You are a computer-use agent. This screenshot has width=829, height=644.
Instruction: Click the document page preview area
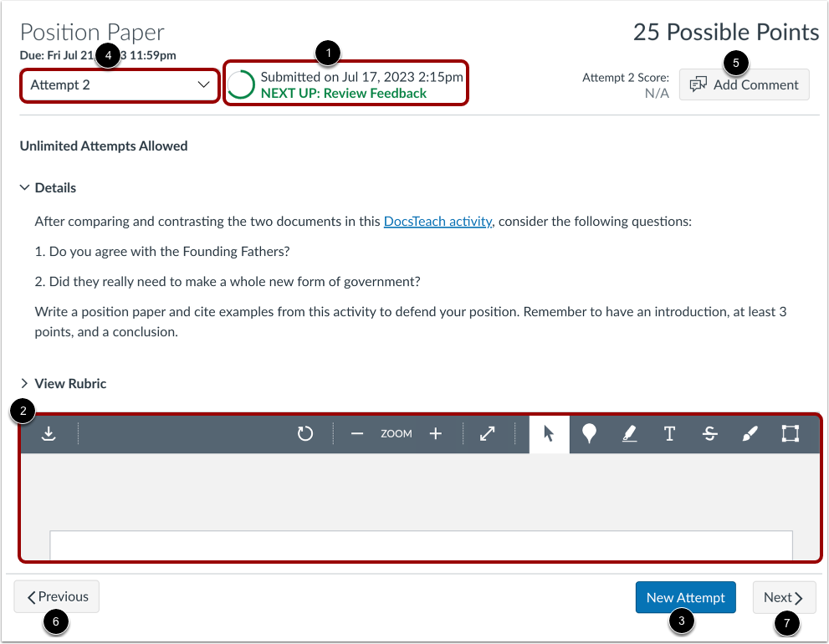pos(421,544)
